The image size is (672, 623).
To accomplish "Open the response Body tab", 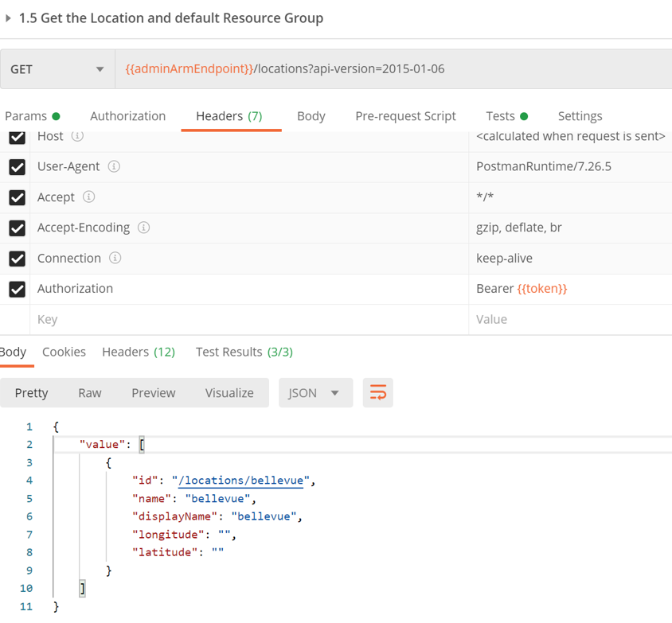I will (x=14, y=352).
